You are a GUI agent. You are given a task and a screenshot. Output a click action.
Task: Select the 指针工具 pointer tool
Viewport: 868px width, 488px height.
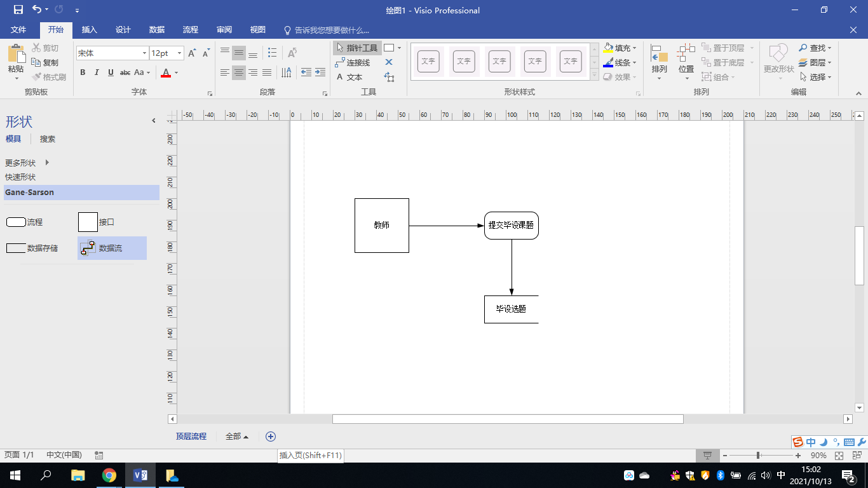point(356,48)
